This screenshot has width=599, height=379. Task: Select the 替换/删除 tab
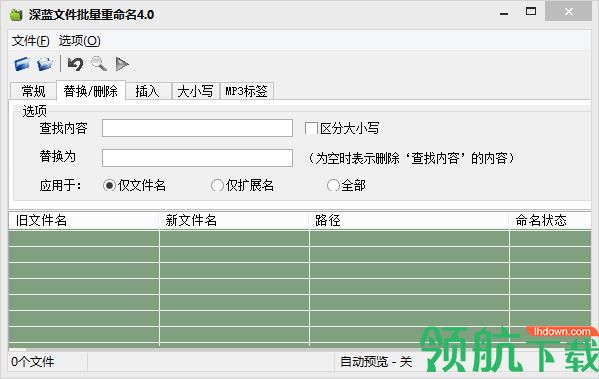click(91, 91)
